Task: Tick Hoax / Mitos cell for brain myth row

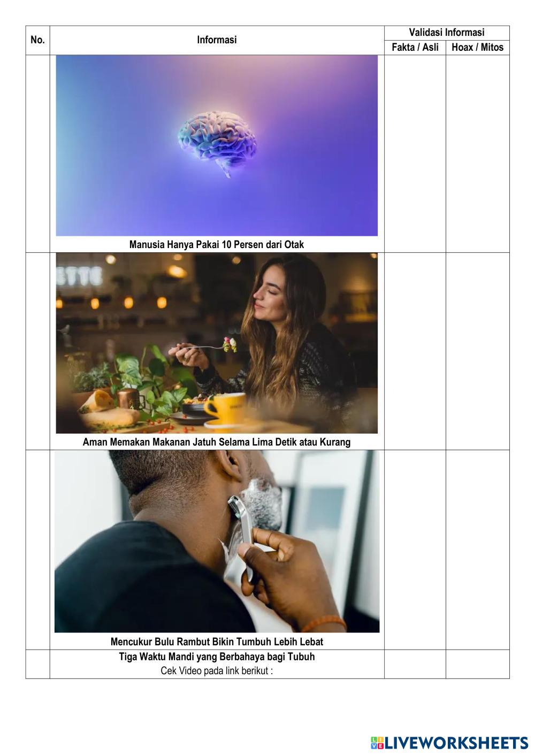Action: point(477,153)
